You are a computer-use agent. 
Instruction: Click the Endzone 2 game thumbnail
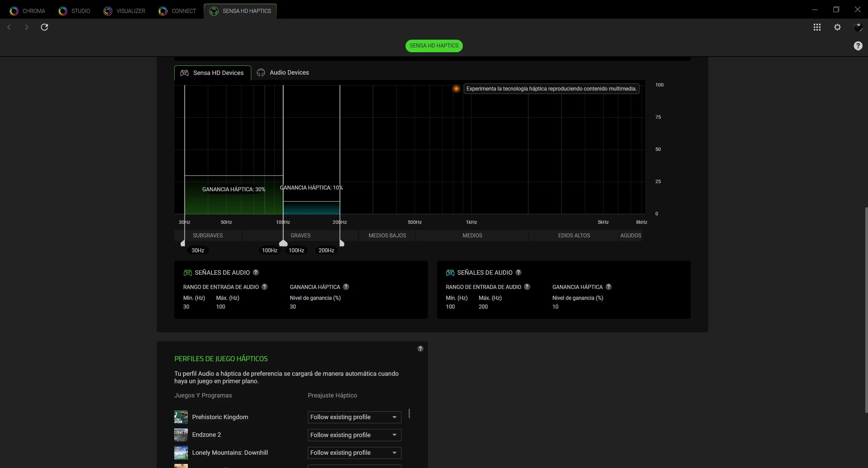[181, 435]
